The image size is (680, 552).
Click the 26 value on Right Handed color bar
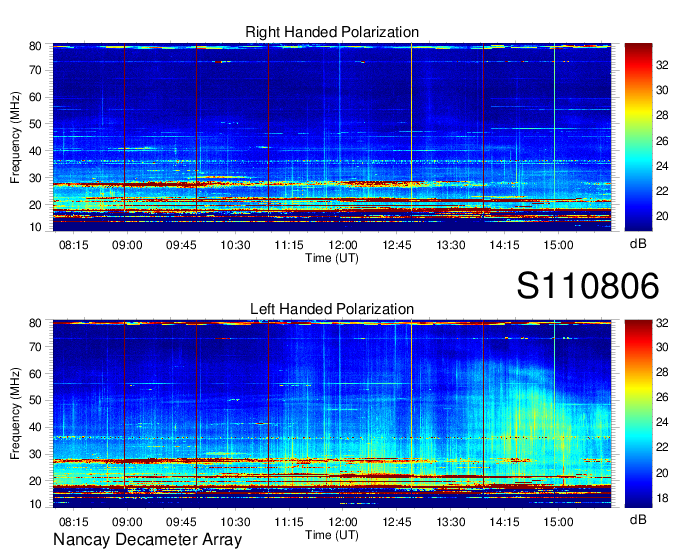point(662,141)
